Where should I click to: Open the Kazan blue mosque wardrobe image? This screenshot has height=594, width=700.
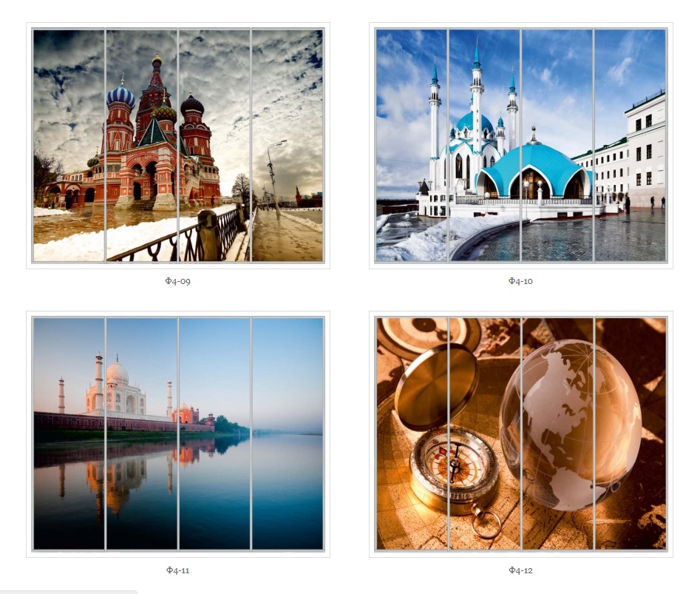point(521,146)
